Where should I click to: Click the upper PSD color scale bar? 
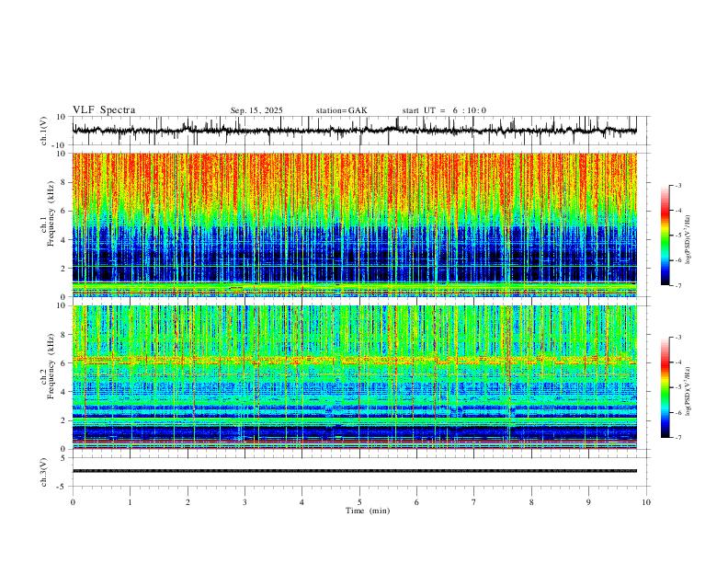[x=665, y=236]
